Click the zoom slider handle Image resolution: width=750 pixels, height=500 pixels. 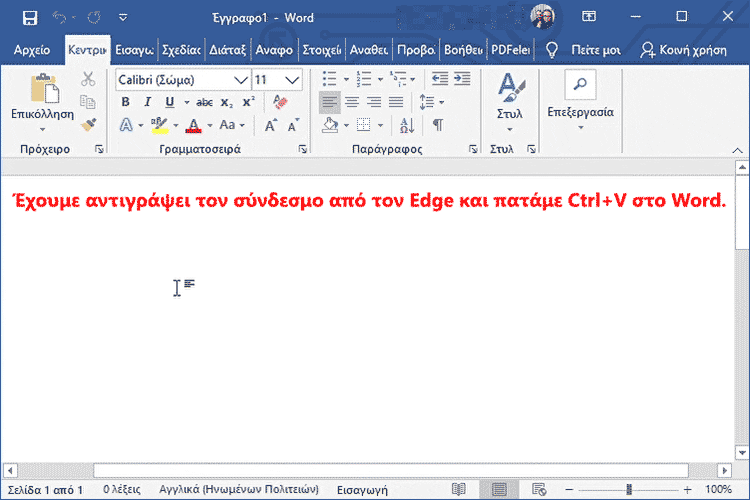[x=629, y=489]
